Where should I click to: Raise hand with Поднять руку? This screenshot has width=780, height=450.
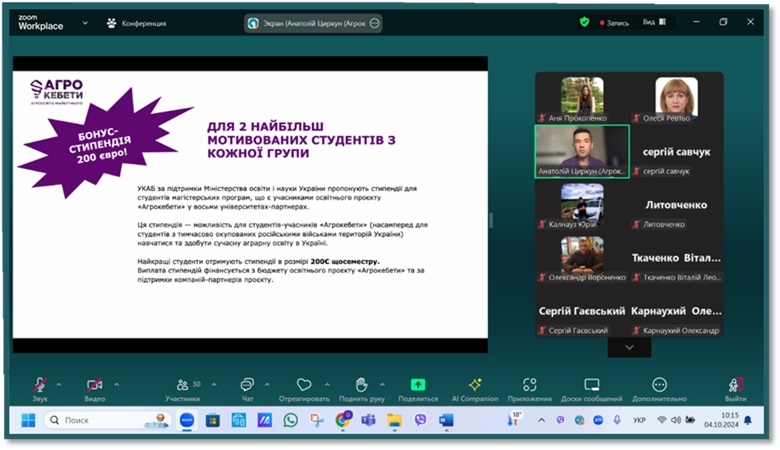click(x=362, y=389)
